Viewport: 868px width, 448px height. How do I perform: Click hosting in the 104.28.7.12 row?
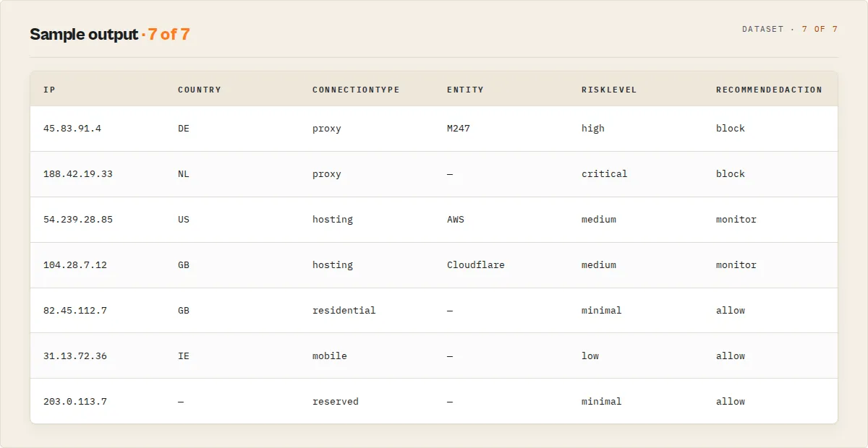333,265
